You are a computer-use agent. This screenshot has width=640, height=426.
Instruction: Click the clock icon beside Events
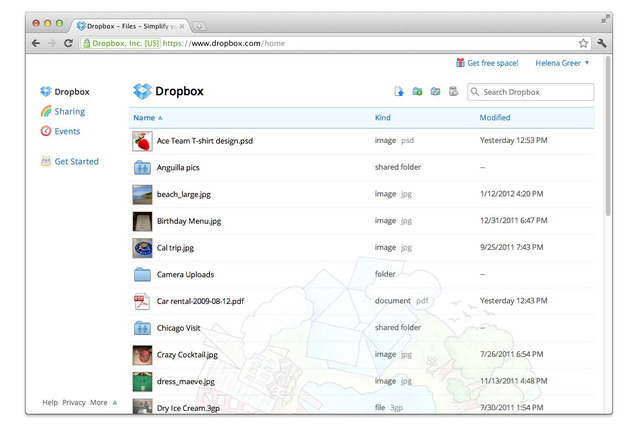[x=46, y=131]
